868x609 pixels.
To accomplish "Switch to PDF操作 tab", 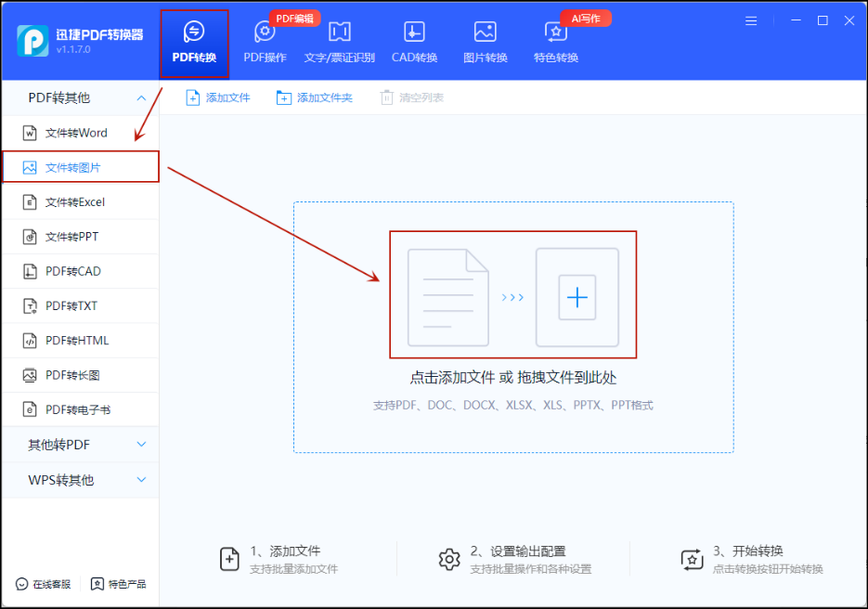I will 265,44.
